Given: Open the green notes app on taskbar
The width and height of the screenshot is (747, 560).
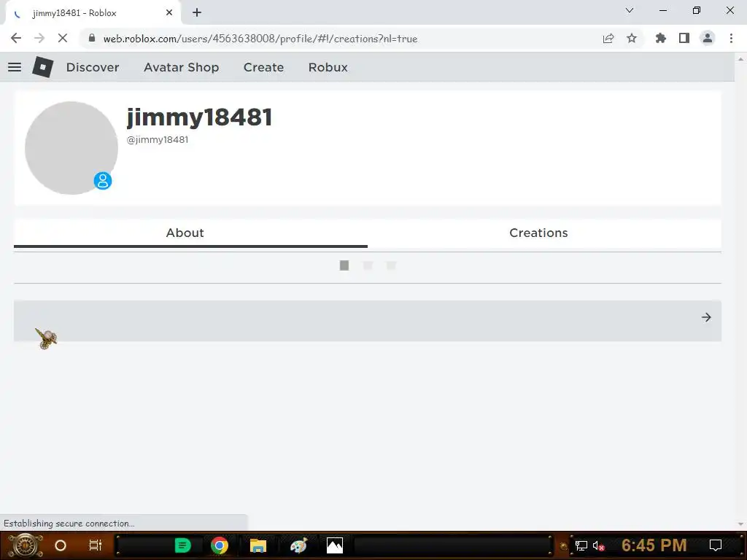Looking at the screenshot, I should tap(182, 545).
